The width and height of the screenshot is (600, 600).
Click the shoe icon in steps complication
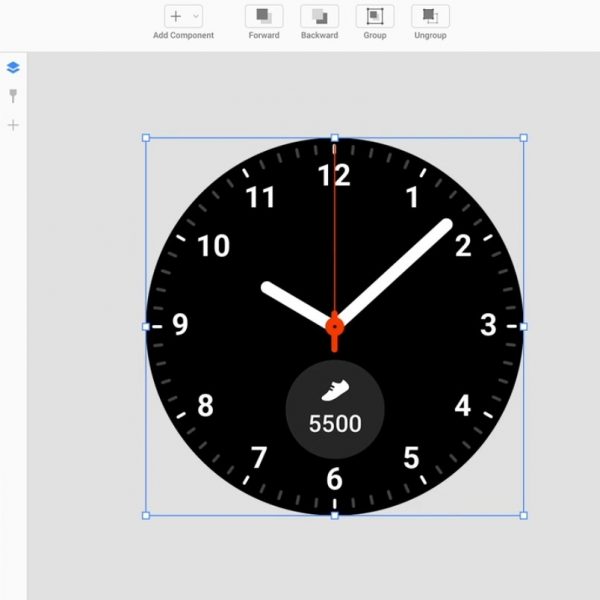click(334, 391)
